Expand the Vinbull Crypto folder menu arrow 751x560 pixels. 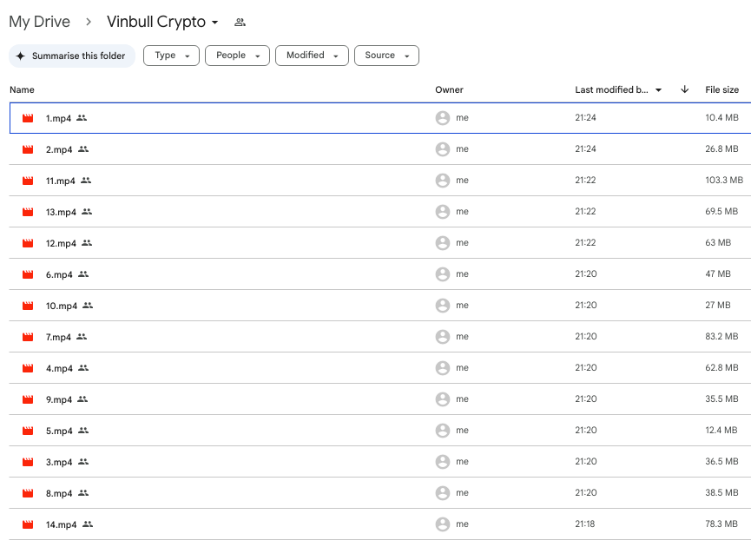pyautogui.click(x=215, y=23)
